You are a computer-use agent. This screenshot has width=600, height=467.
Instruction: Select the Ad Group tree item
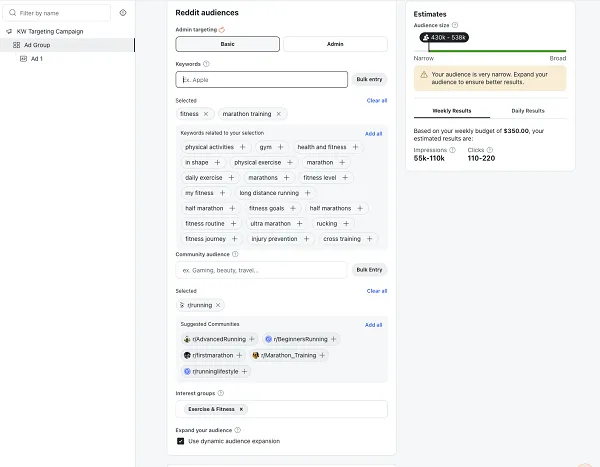click(37, 45)
